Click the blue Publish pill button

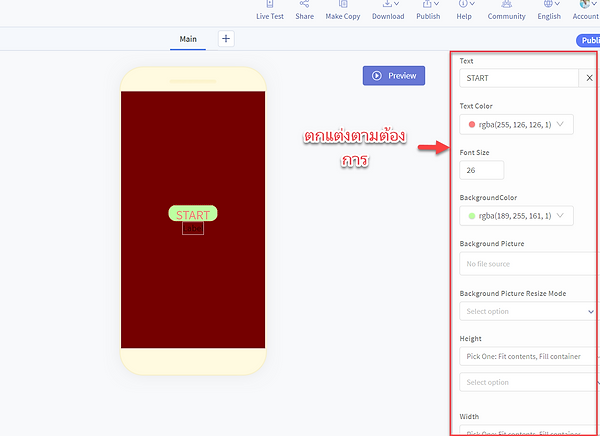click(x=589, y=40)
